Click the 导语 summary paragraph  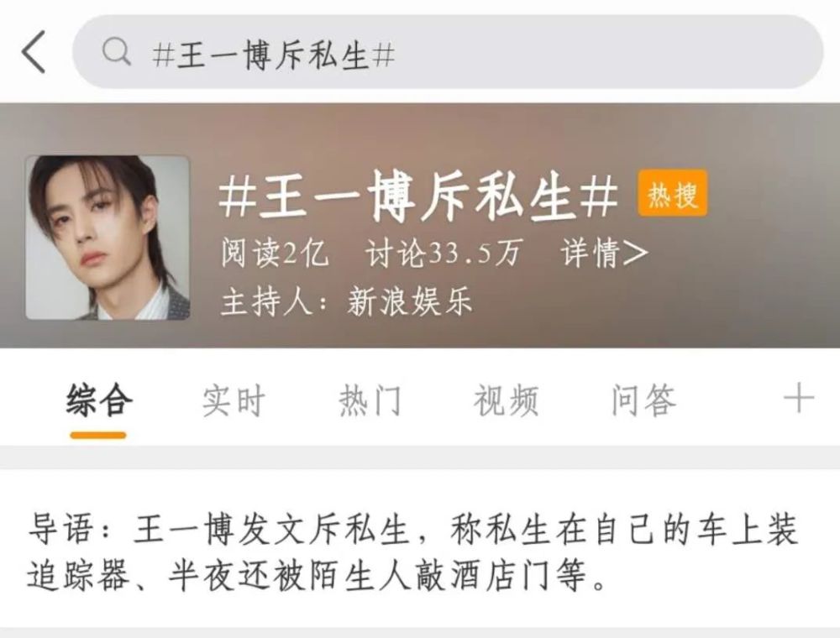[x=412, y=552]
